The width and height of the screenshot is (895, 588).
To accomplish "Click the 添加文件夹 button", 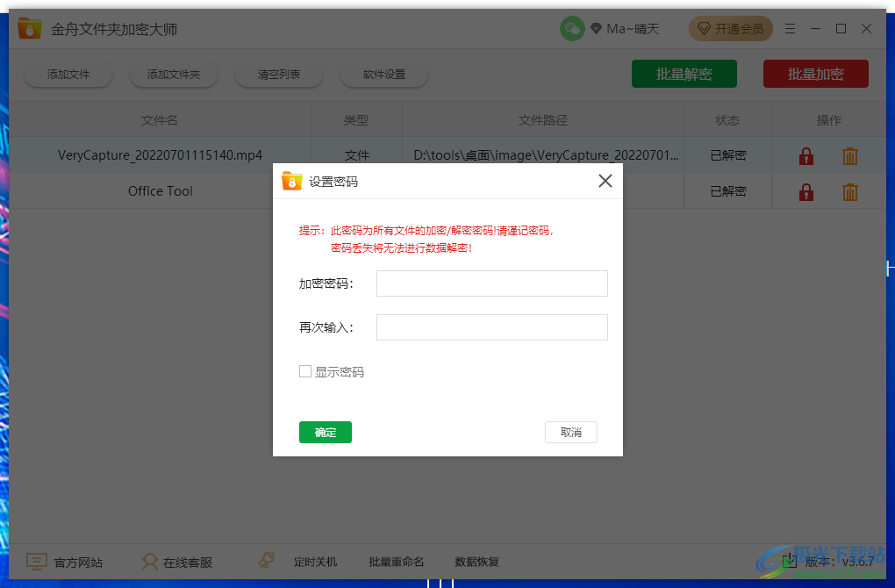I will pos(173,74).
